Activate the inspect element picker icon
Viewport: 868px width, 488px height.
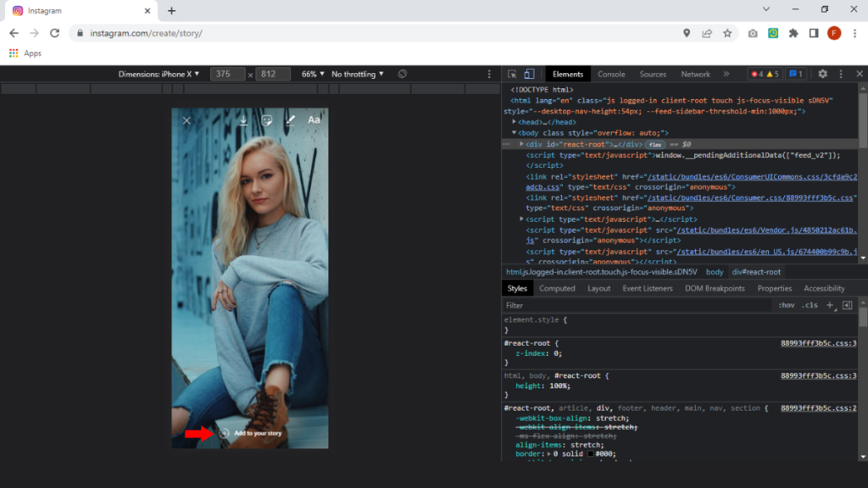pyautogui.click(x=512, y=75)
